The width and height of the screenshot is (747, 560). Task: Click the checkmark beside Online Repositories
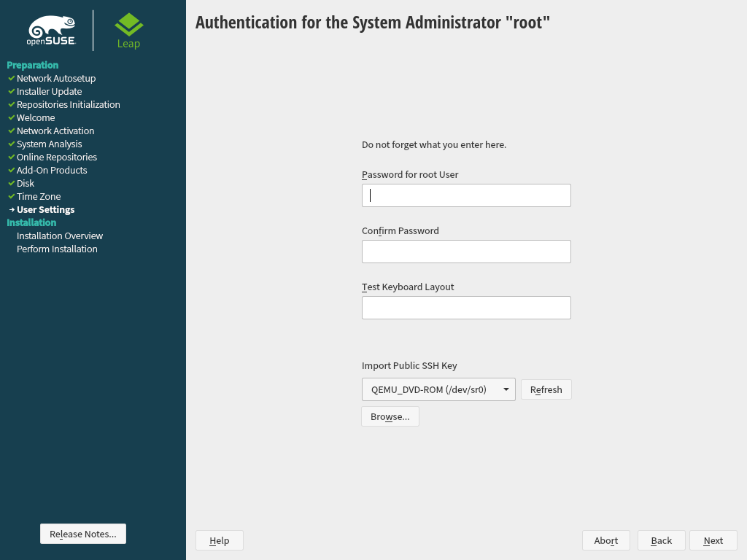click(x=12, y=157)
